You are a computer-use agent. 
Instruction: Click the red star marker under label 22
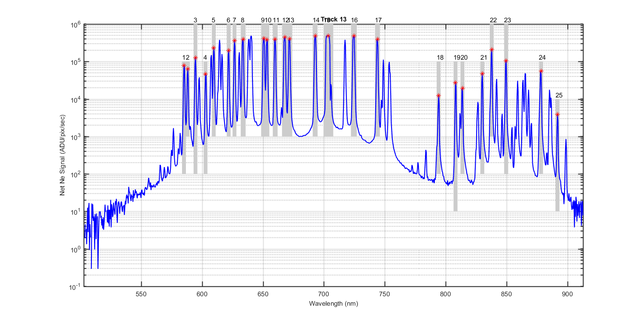click(x=492, y=50)
